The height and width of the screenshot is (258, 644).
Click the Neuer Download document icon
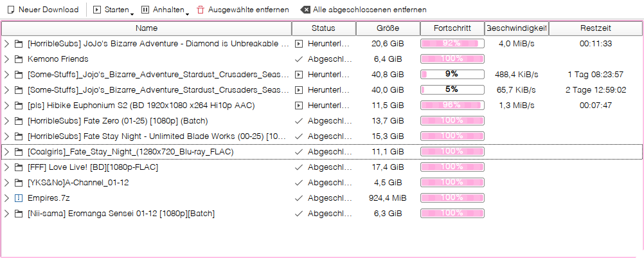pos(12,10)
